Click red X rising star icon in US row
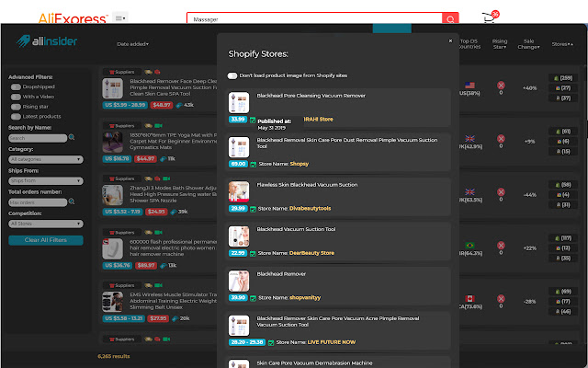The height and width of the screenshot is (368, 588). [501, 86]
